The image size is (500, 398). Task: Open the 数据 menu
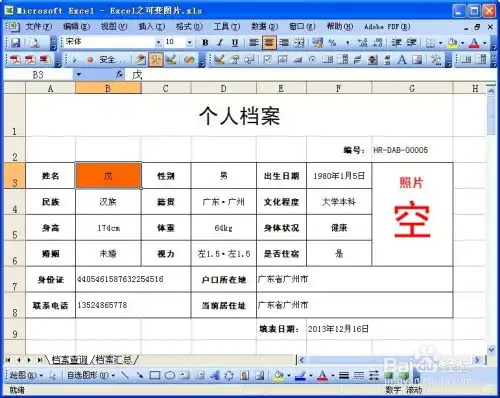[264, 27]
